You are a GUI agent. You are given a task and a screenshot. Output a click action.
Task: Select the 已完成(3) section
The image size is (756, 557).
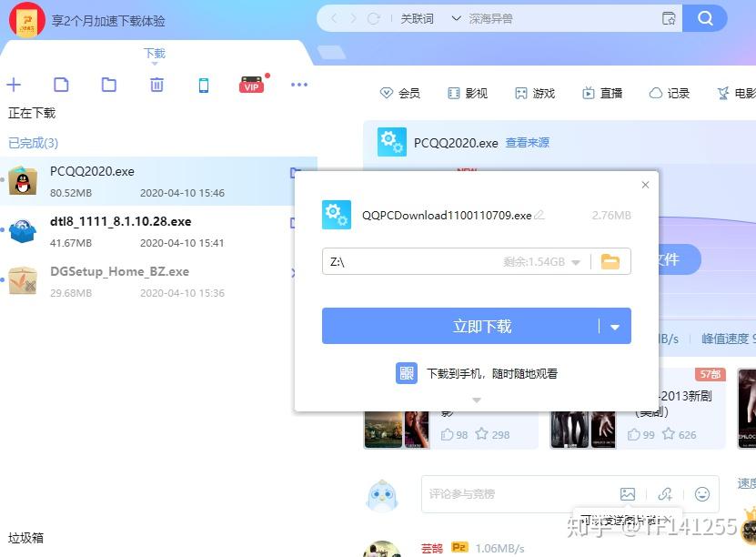(x=33, y=143)
